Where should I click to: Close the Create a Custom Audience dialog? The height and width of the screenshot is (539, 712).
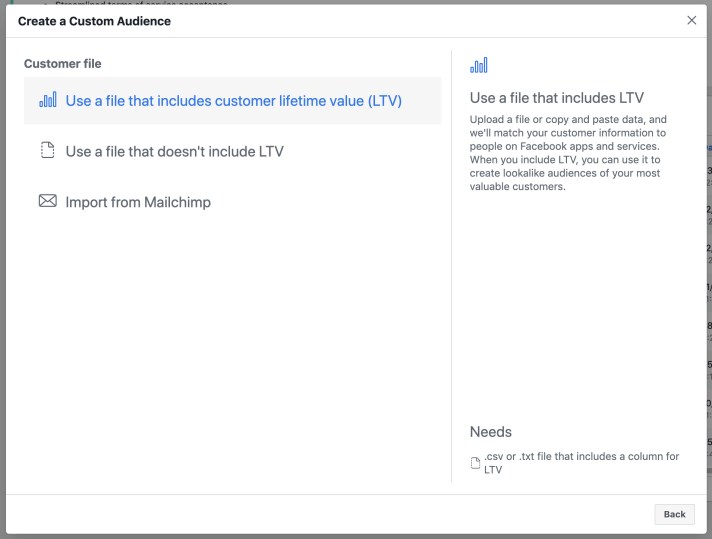pyautogui.click(x=691, y=21)
